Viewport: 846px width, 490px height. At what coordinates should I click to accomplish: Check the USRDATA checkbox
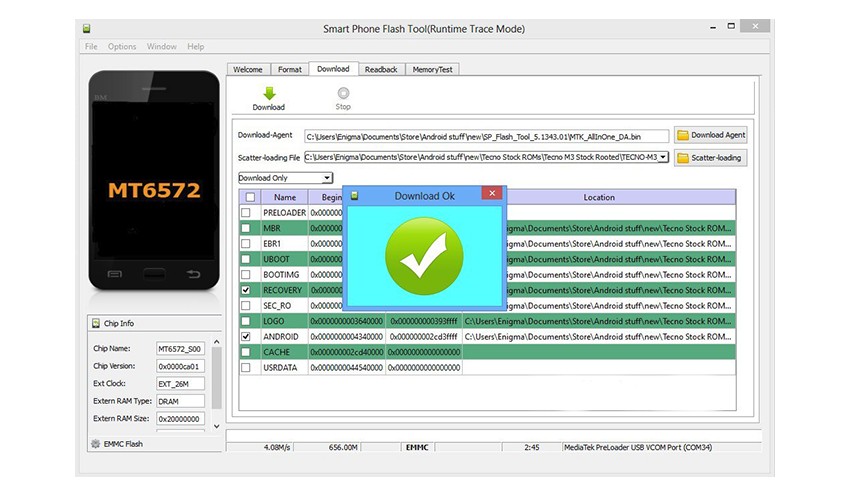246,368
